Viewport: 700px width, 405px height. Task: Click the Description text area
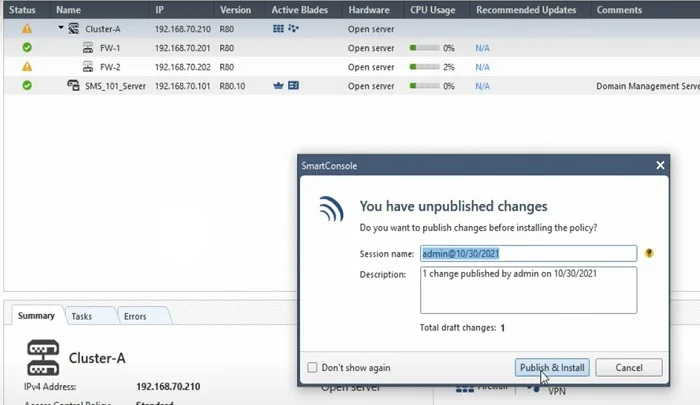pyautogui.click(x=528, y=290)
